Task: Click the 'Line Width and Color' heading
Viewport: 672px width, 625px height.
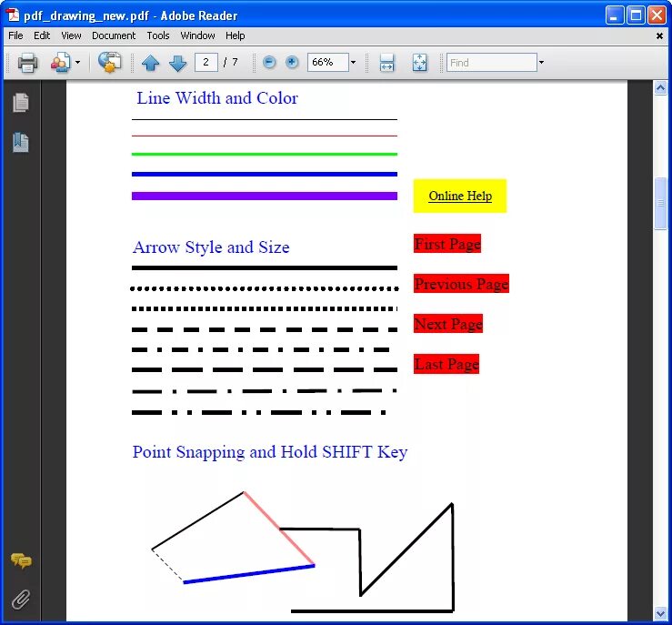Action: (217, 98)
